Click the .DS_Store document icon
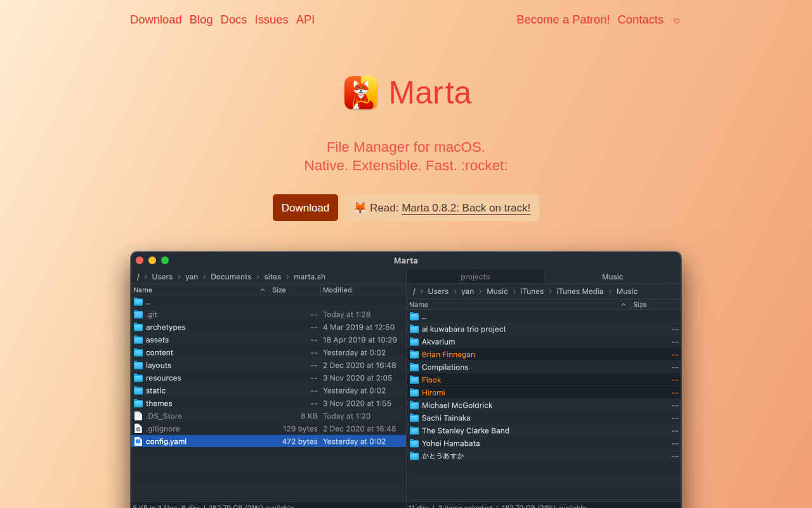 point(138,416)
